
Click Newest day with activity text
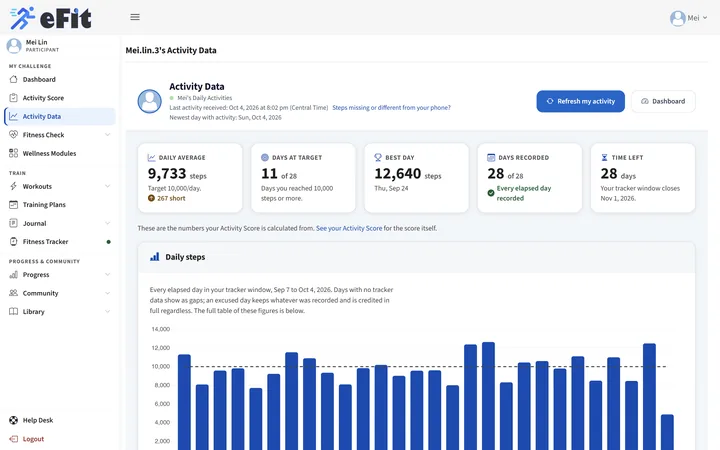coord(225,118)
